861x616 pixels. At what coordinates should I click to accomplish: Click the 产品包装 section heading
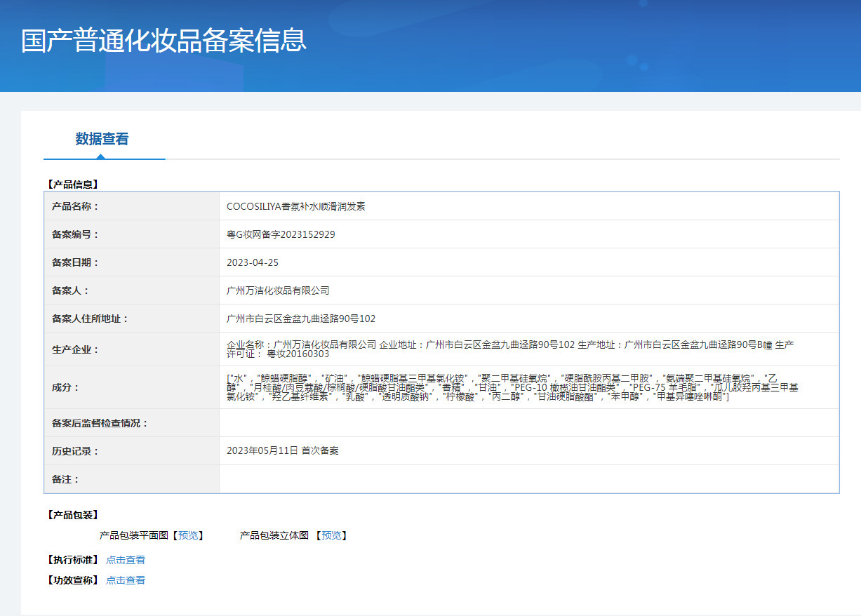click(73, 515)
